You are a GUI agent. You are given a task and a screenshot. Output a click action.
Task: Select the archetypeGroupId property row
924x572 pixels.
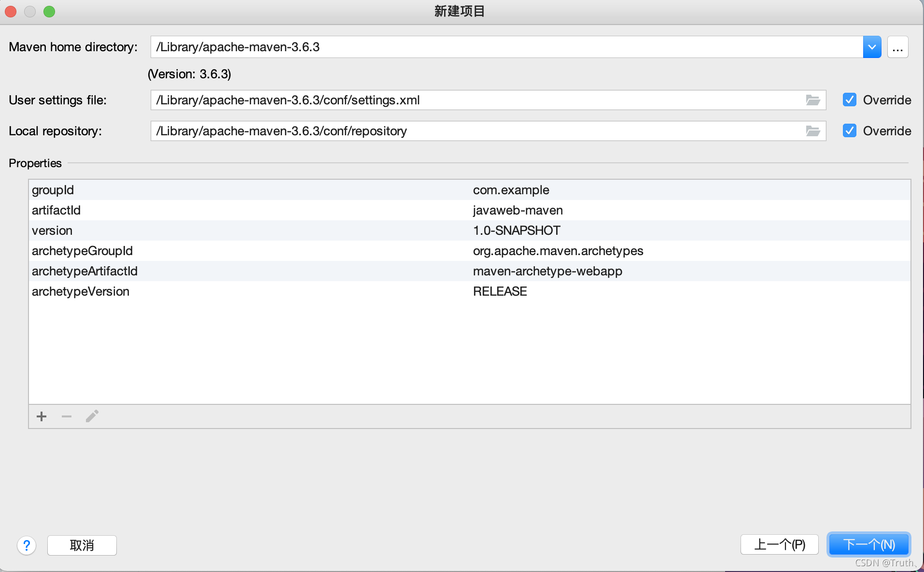pyautogui.click(x=470, y=251)
